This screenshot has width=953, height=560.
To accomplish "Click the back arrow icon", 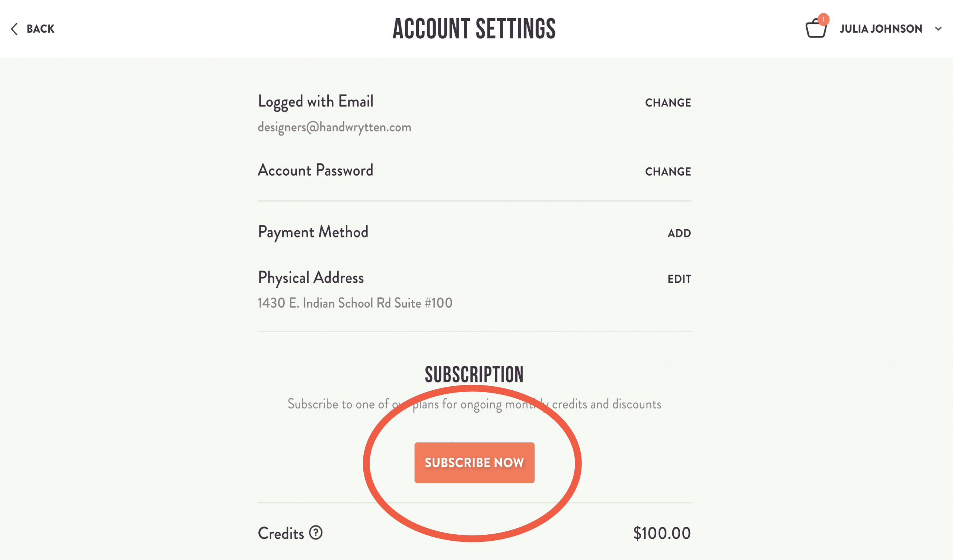I will click(15, 29).
